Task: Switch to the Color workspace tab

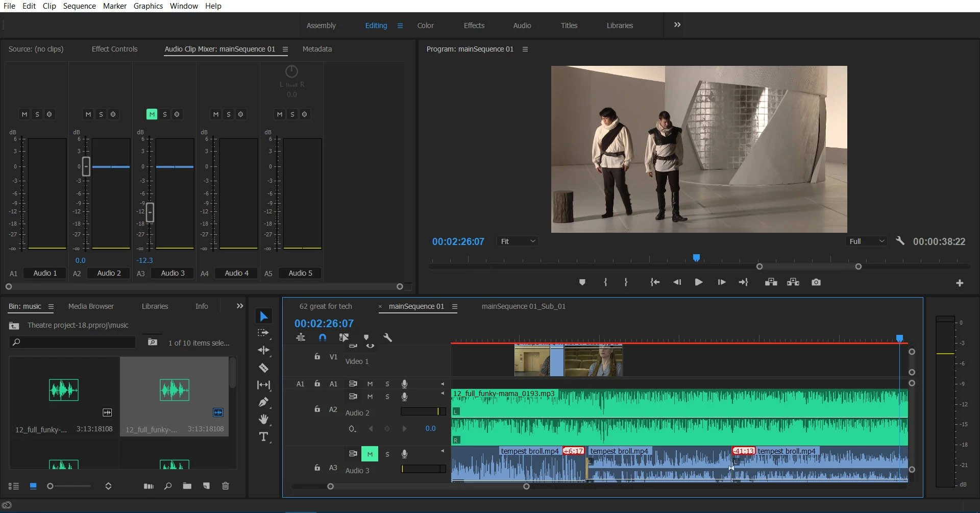Action: point(425,26)
